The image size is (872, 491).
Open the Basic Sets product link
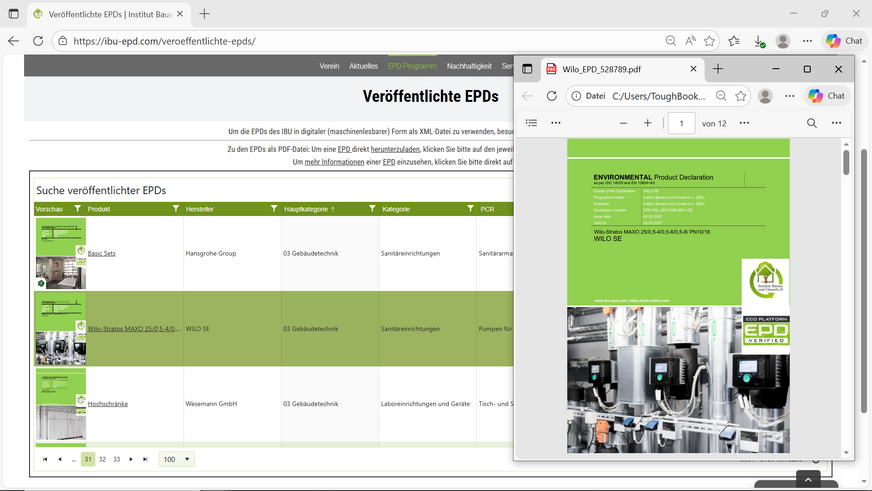pos(102,253)
